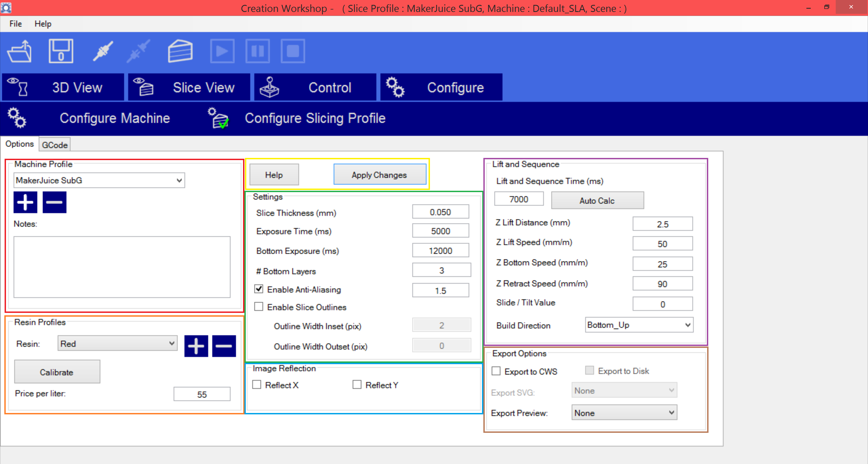
Task: Open the Help menu
Action: click(x=43, y=24)
